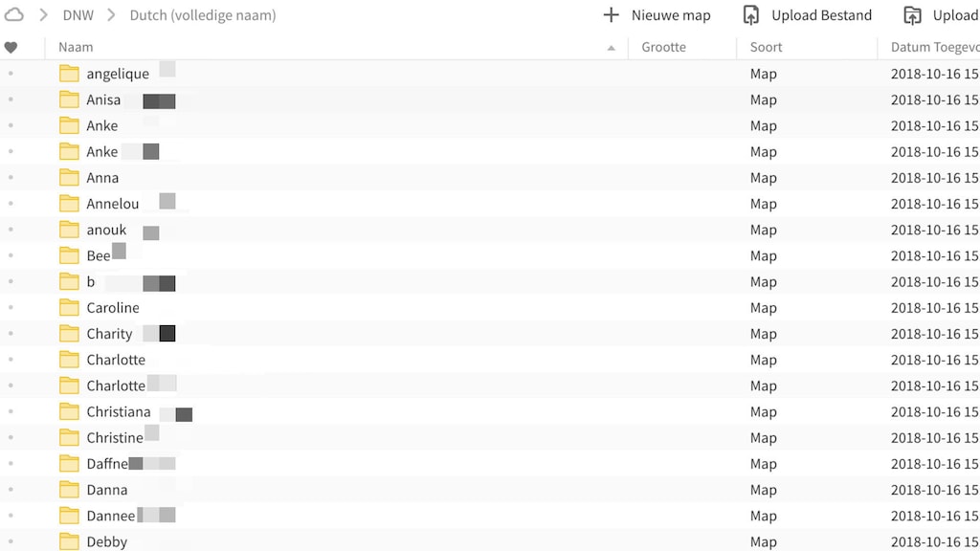Click the plus icon next to Nieuwe map
980x551 pixels.
tap(612, 14)
